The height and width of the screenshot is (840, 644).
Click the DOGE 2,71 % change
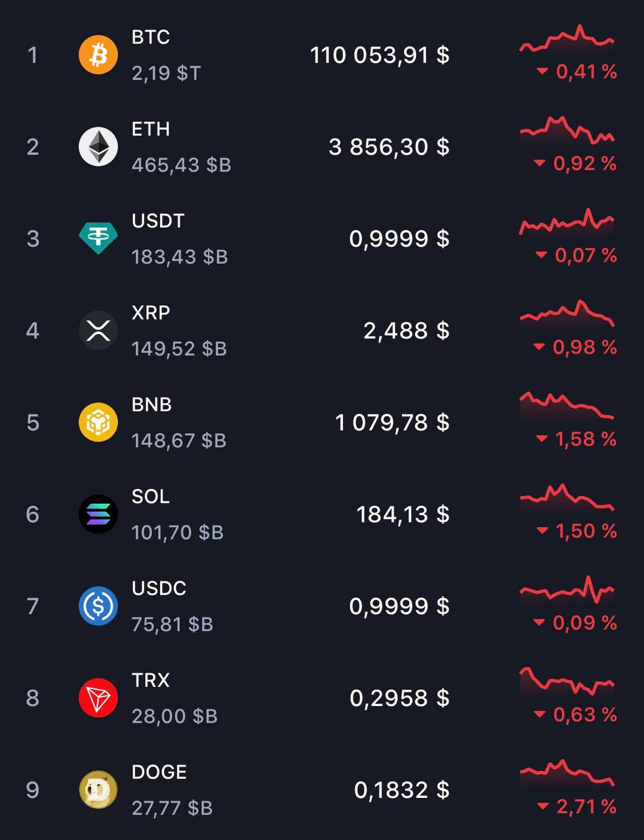coord(577,807)
